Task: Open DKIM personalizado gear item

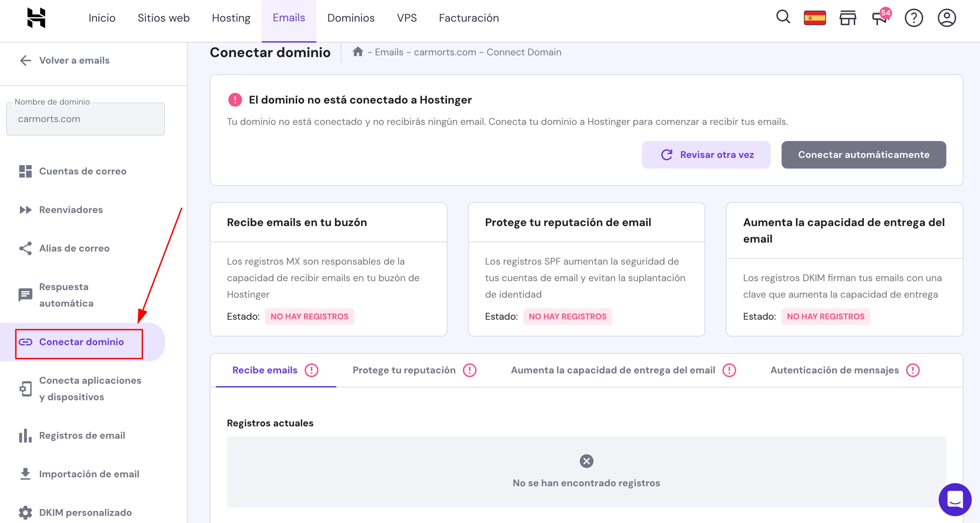Action: coord(85,512)
